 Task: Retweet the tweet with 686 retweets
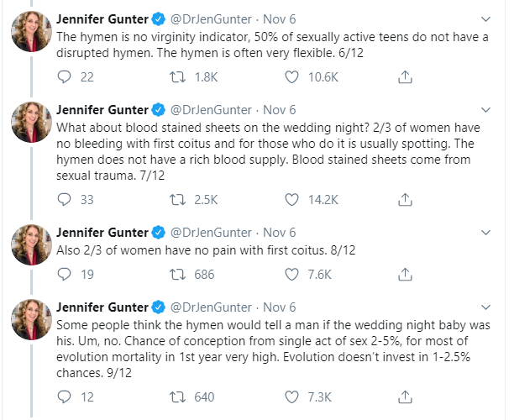pyautogui.click(x=177, y=275)
